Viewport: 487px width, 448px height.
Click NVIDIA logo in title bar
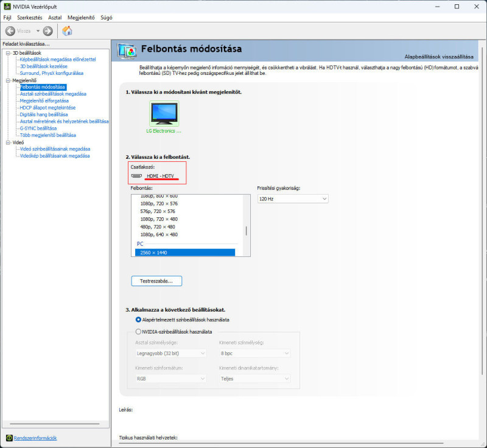(x=7, y=7)
